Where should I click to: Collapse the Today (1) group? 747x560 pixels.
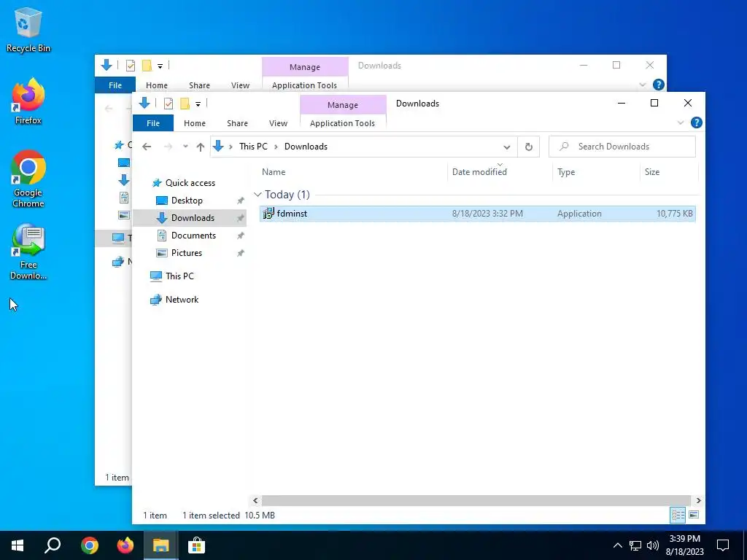(258, 194)
